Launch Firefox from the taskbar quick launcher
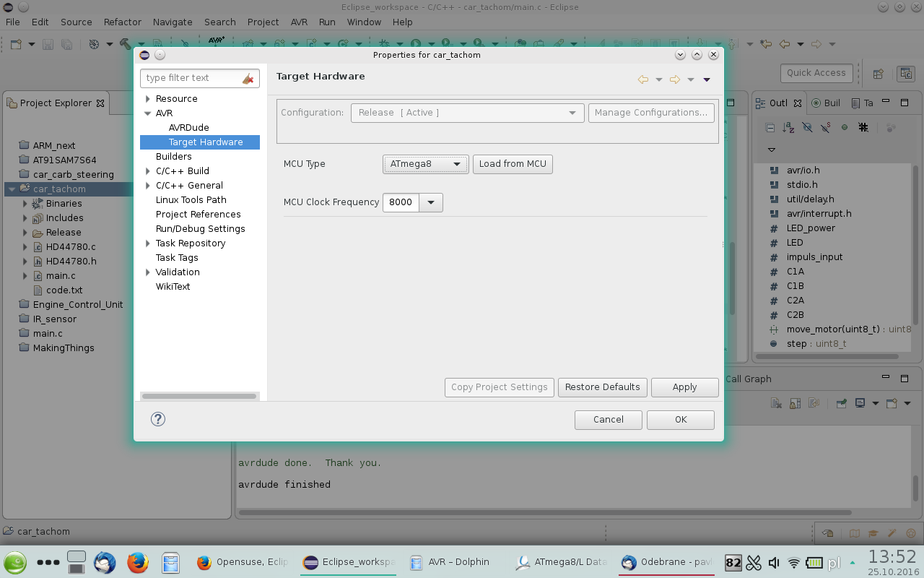This screenshot has width=924, height=578. click(138, 562)
